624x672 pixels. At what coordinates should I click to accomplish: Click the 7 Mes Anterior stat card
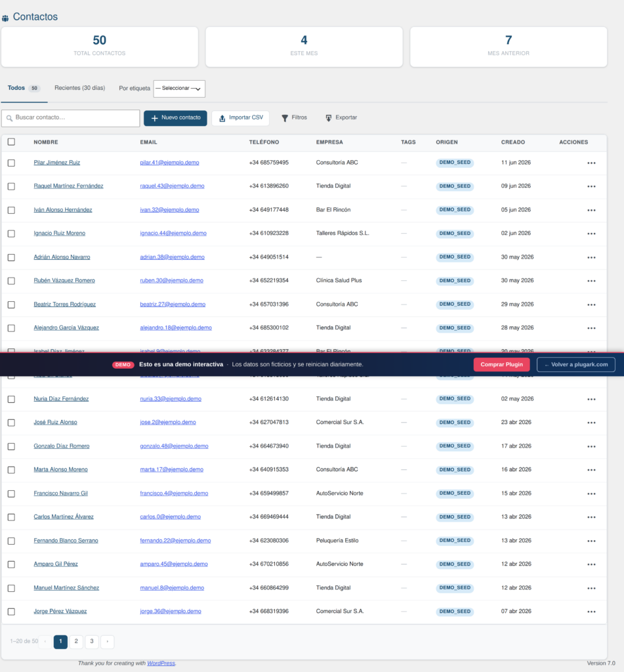tap(509, 47)
